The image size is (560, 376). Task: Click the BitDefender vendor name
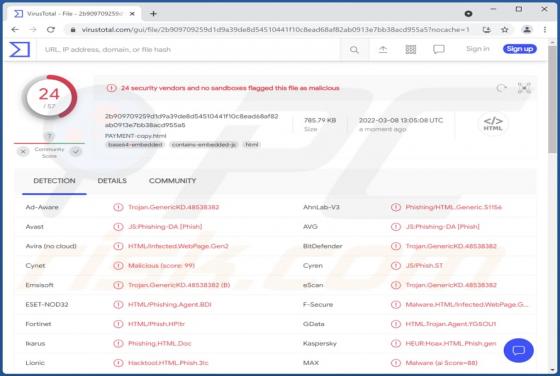point(322,246)
